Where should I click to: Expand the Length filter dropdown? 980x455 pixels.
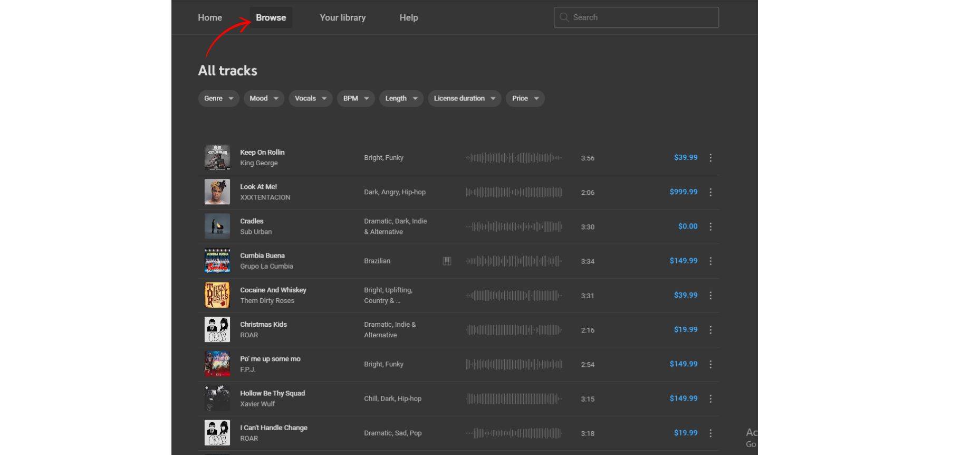click(x=401, y=98)
